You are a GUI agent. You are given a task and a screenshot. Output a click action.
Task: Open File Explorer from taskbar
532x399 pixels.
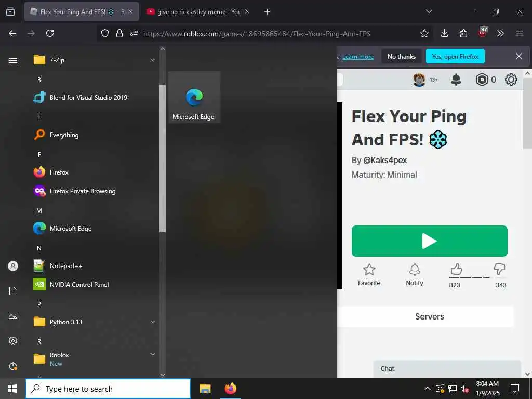[205, 389]
